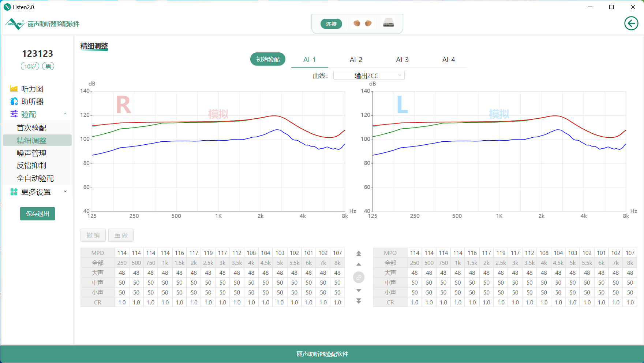
Task: Toggle the left-right link icon
Action: click(359, 277)
